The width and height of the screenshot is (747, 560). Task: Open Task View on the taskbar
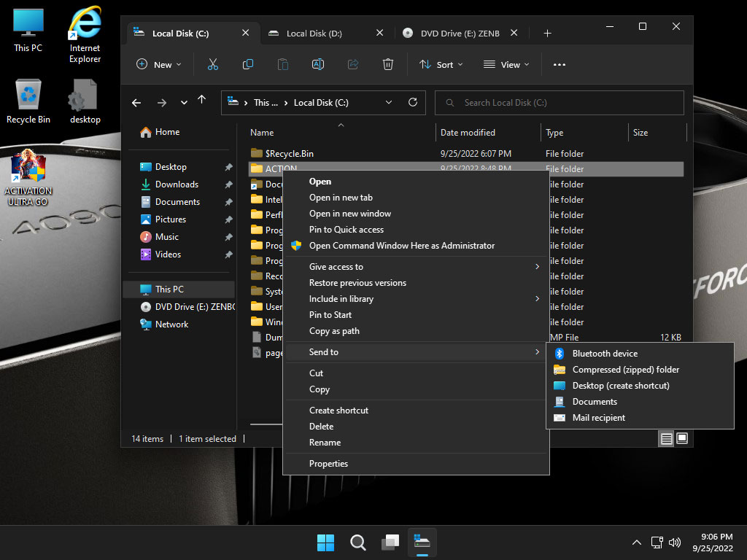click(390, 542)
